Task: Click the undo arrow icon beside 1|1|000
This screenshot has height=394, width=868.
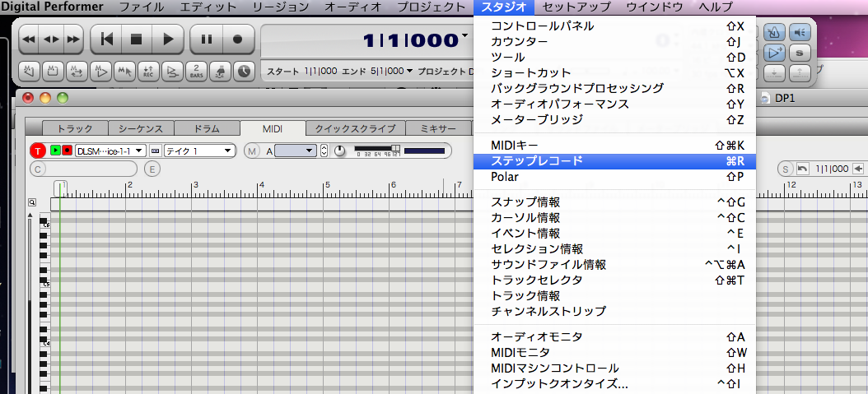Action: coord(802,169)
